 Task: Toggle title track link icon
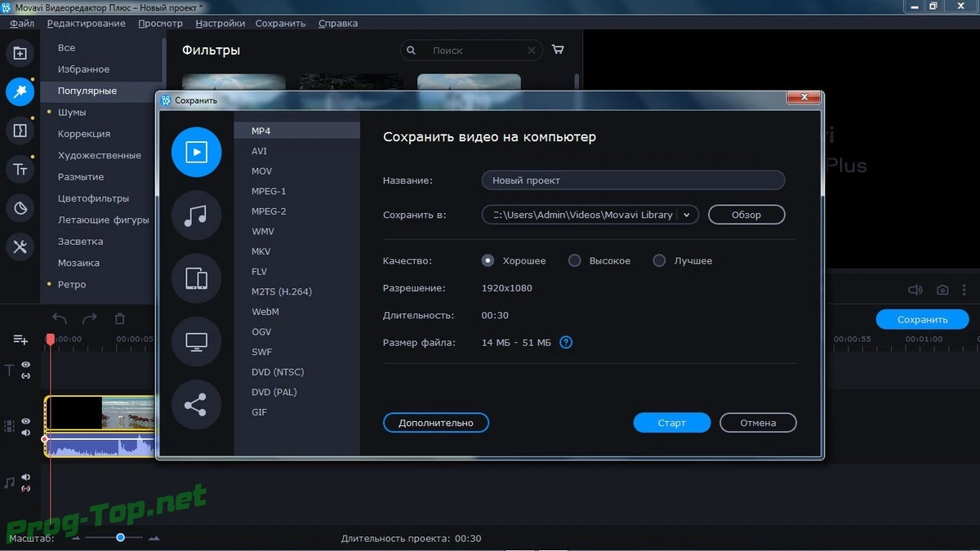pos(26,375)
